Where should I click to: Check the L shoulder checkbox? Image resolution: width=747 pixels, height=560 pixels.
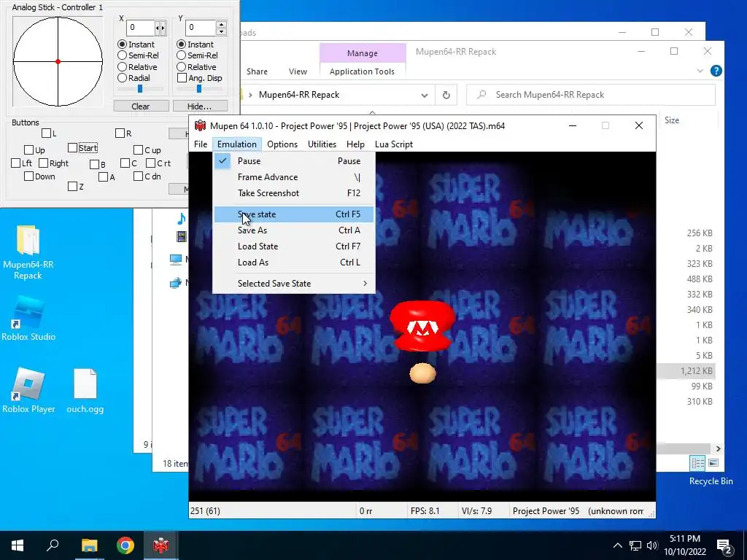pyautogui.click(x=46, y=133)
